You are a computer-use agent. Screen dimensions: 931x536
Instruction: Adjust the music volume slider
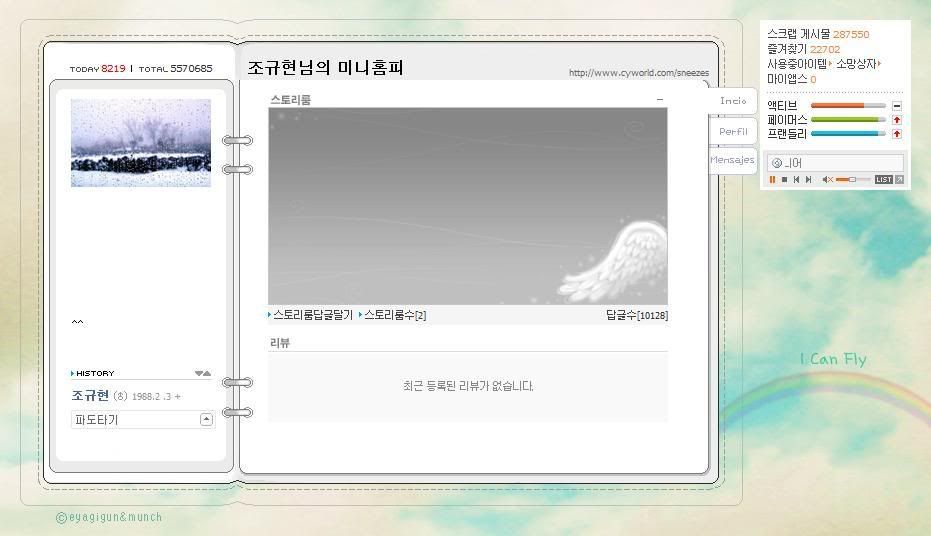point(852,180)
